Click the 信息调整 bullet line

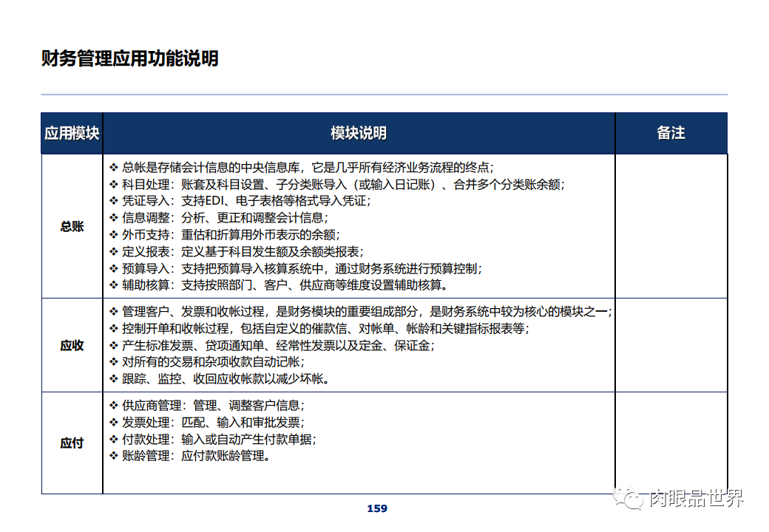(x=219, y=218)
